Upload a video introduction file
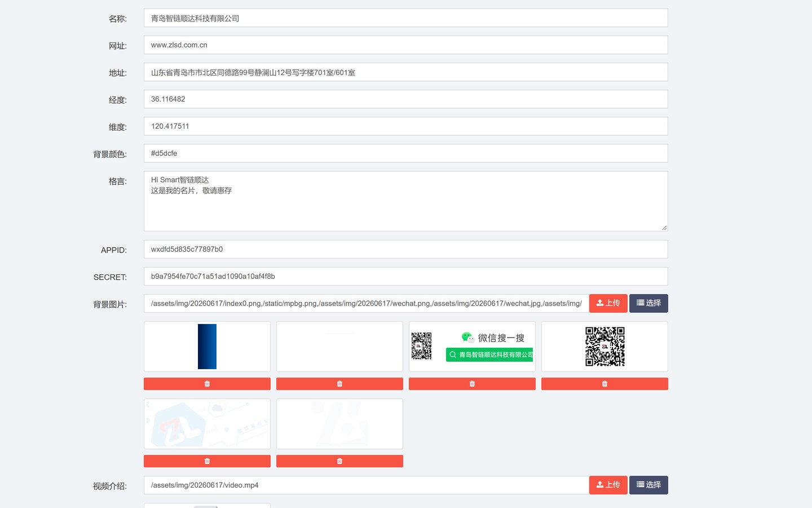This screenshot has width=812, height=508. click(608, 485)
